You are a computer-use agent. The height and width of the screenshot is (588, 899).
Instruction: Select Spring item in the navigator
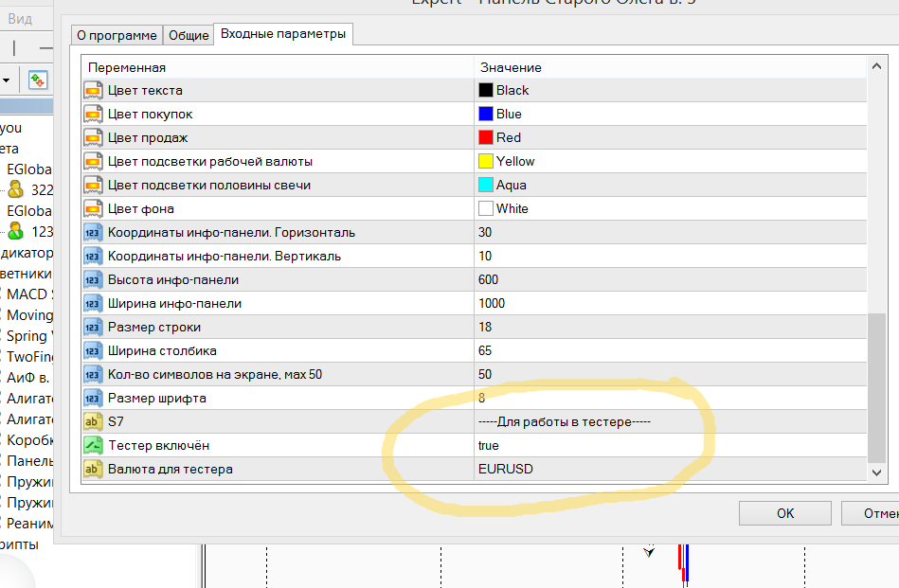pyautogui.click(x=29, y=336)
